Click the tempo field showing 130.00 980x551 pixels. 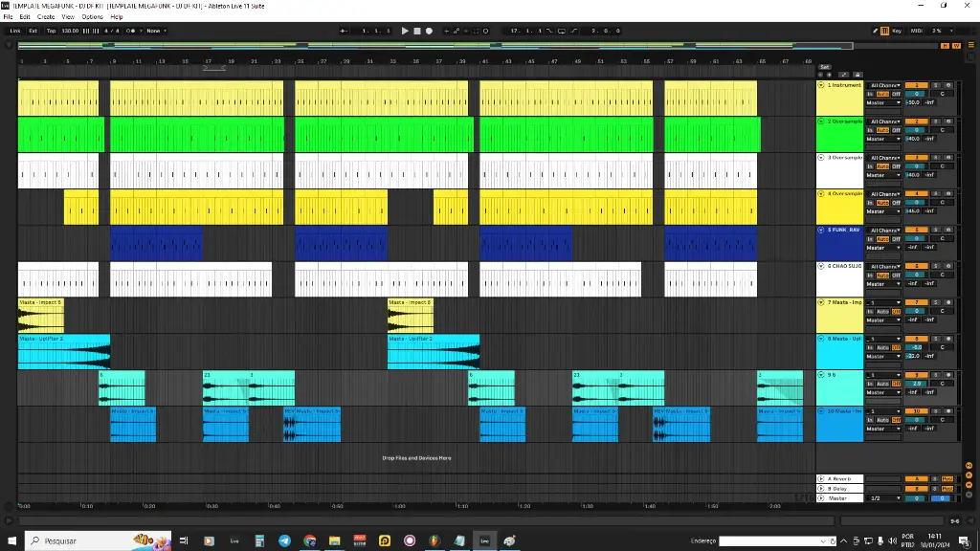pyautogui.click(x=70, y=31)
